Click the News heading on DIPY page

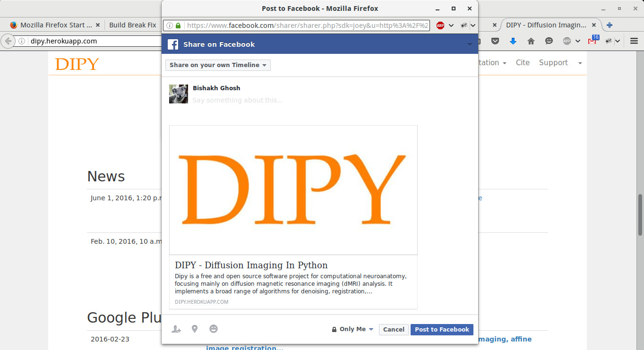(106, 176)
